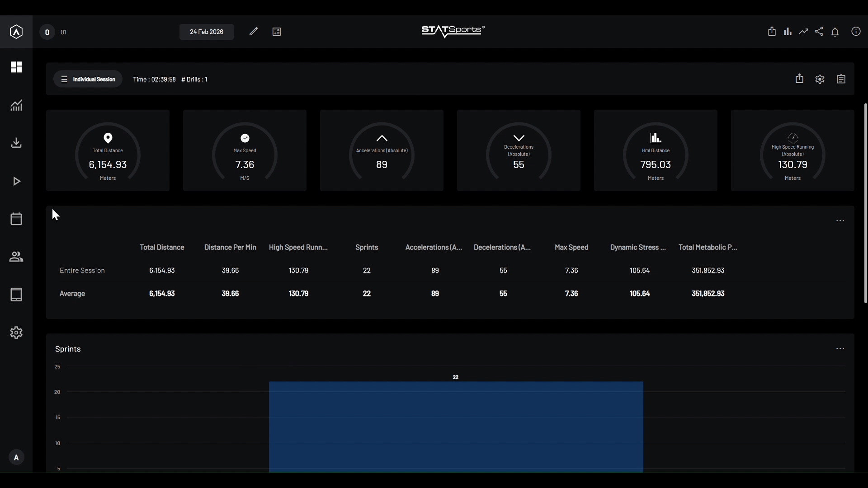The image size is (868, 488).
Task: Click the Entire Session 39.66 value
Action: point(230,270)
